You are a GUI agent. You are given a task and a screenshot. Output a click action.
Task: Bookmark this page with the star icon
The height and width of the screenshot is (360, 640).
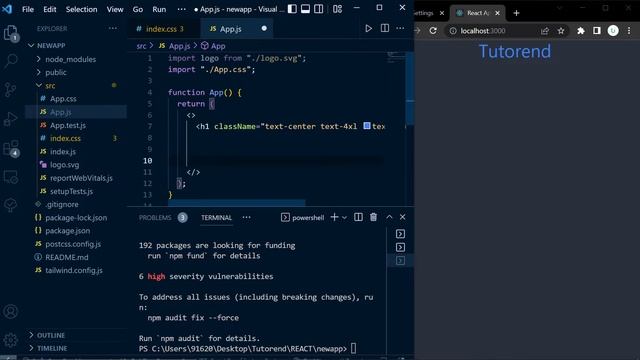tap(561, 31)
